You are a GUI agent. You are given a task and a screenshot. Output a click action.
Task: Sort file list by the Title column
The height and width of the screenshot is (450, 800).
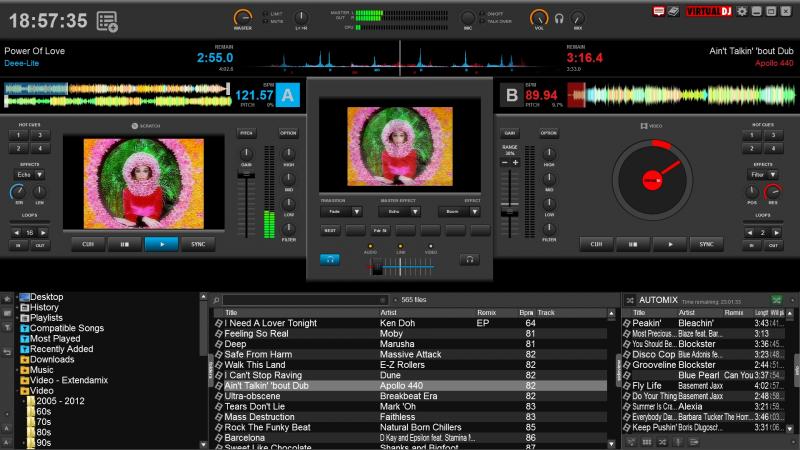[x=231, y=312]
